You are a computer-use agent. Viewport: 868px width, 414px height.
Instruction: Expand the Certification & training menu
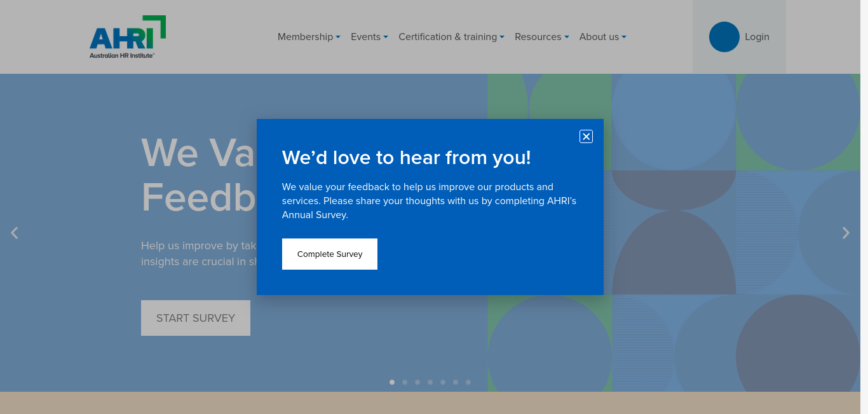point(451,37)
